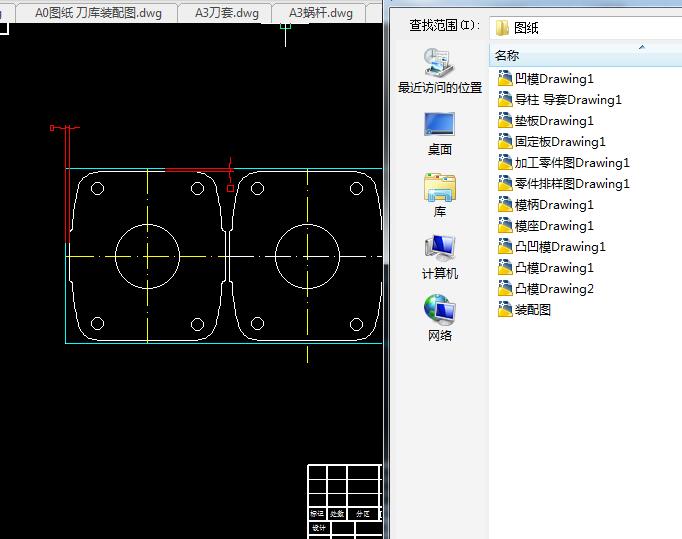The image size is (682, 539).
Task: Select file icon for 加工零件图Drawing1
Action: (x=505, y=162)
